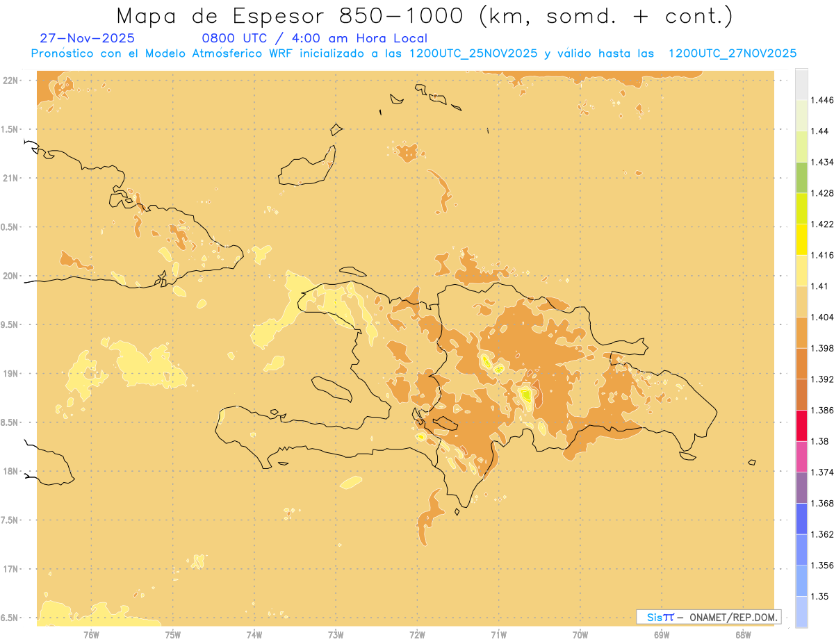This screenshot has height=644, width=834.
Task: Click the latitude label 22N
Action: click(x=10, y=80)
